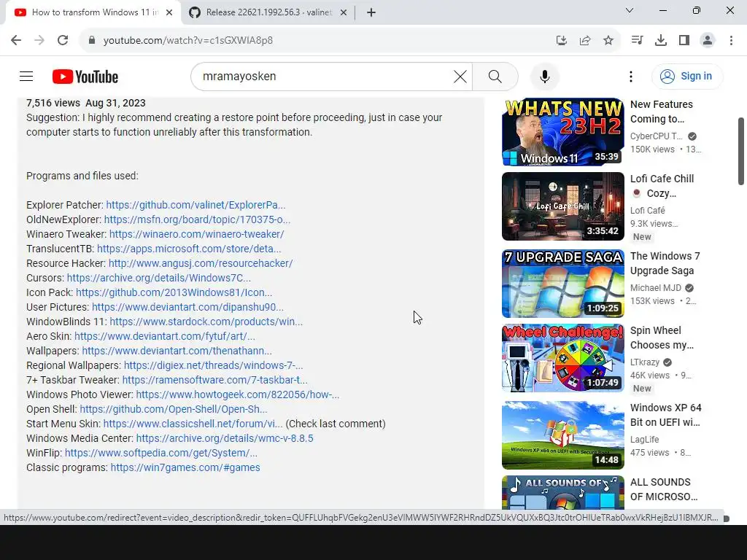Image resolution: width=747 pixels, height=560 pixels.
Task: Open the media controls icon in toolbar
Action: click(x=637, y=41)
